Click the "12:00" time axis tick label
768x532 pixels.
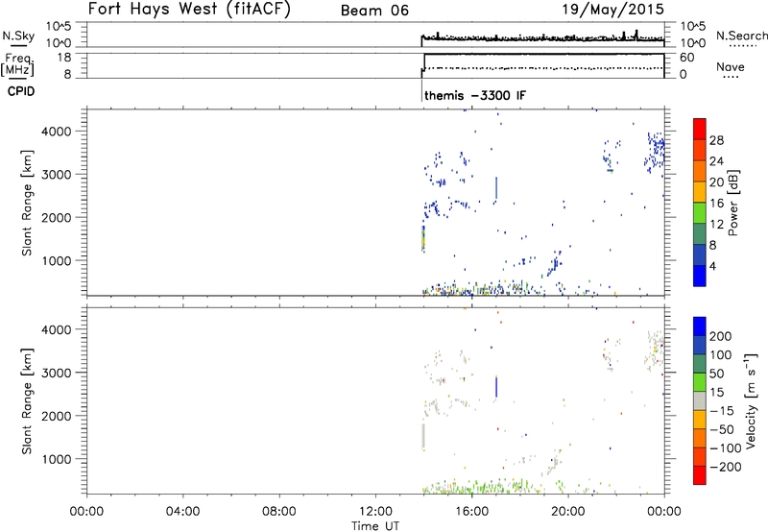tap(375, 512)
